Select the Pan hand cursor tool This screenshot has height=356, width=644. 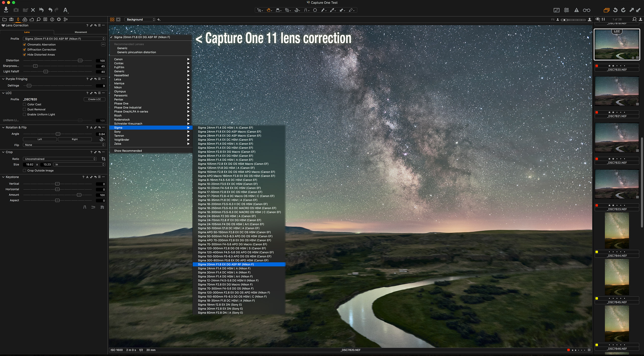pyautogui.click(x=269, y=10)
